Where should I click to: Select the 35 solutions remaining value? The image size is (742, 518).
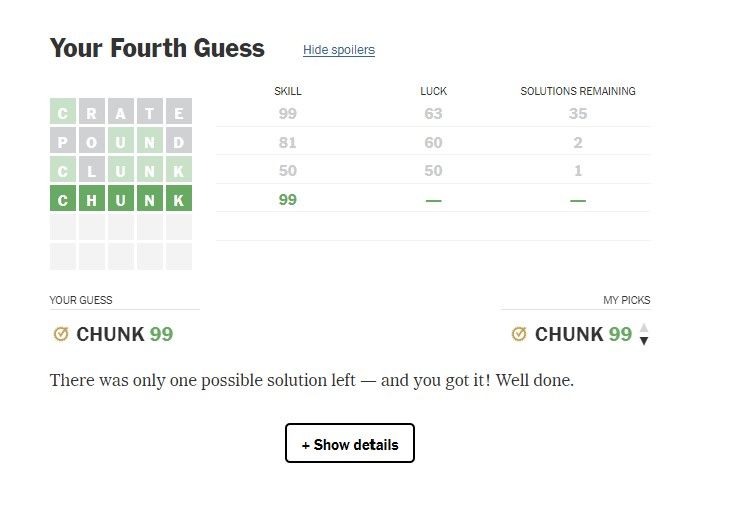coord(578,114)
